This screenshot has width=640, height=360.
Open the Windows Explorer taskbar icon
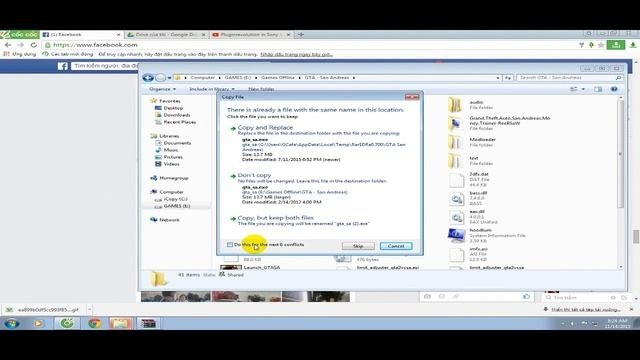tap(120, 324)
